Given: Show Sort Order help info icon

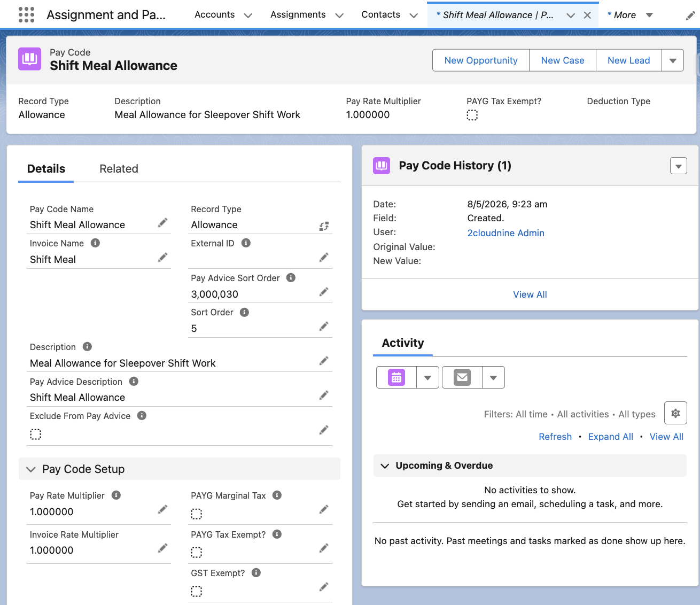Looking at the screenshot, I should [244, 312].
